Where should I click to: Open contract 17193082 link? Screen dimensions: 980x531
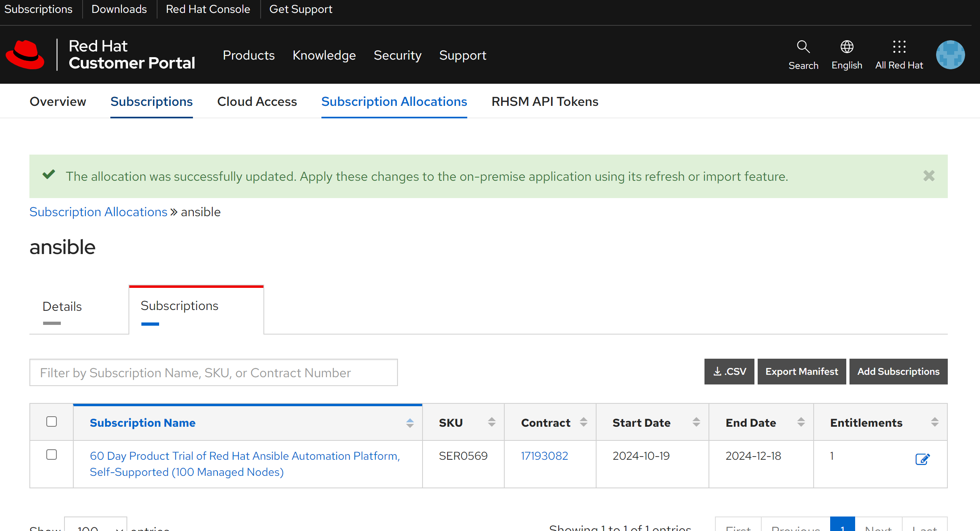pyautogui.click(x=544, y=456)
